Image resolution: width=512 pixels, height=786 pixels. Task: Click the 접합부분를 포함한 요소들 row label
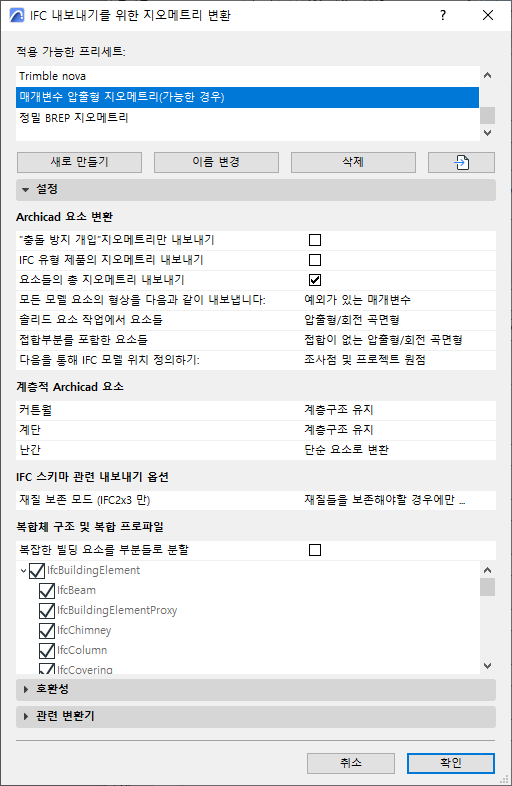(83, 340)
